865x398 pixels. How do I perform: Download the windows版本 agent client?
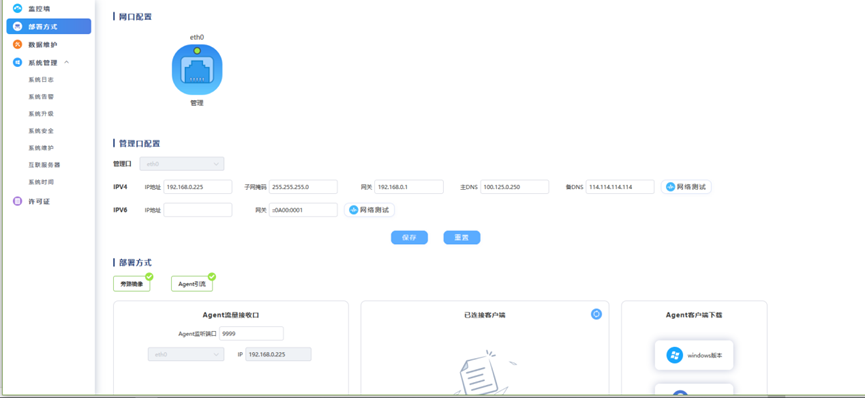click(x=694, y=355)
